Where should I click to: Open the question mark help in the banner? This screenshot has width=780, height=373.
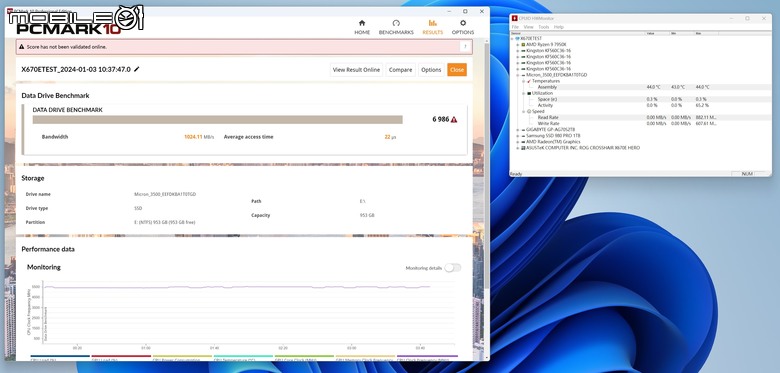[x=466, y=47]
